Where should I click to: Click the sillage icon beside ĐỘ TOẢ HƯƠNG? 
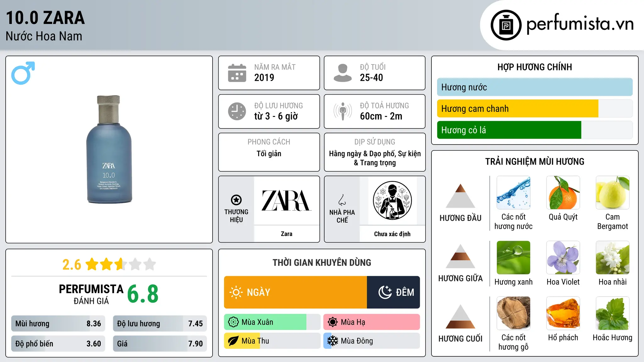click(x=342, y=111)
